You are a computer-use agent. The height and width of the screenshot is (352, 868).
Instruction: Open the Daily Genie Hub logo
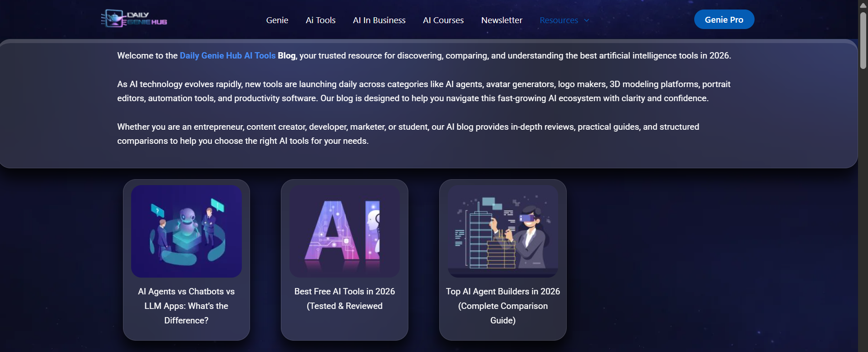[134, 19]
